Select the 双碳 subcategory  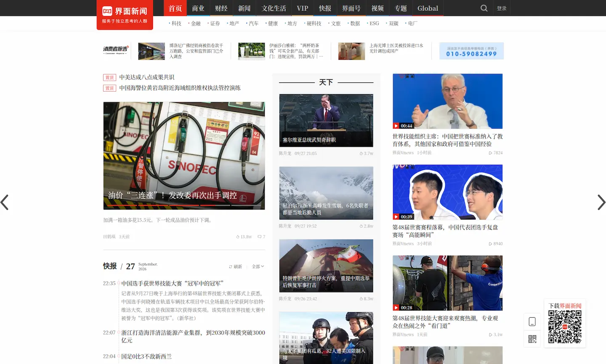coord(393,24)
